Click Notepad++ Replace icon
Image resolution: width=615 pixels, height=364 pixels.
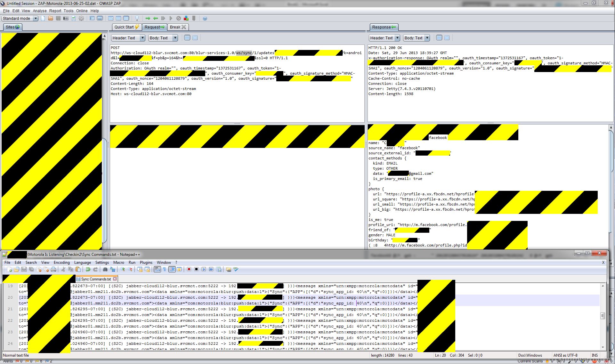[x=113, y=270]
